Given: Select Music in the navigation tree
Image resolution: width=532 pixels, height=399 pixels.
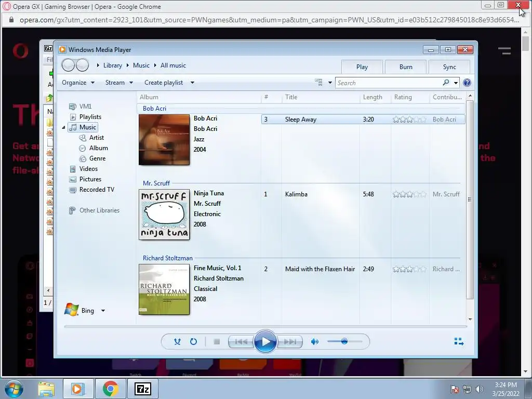Looking at the screenshot, I should click(x=83, y=127).
